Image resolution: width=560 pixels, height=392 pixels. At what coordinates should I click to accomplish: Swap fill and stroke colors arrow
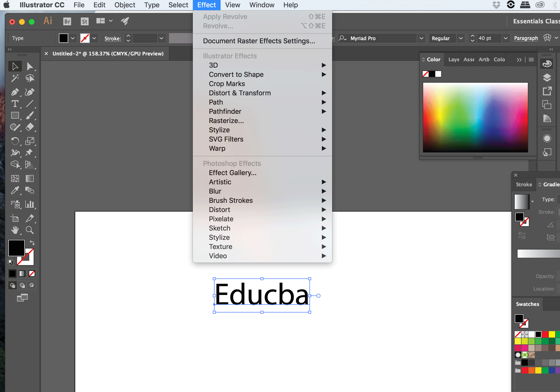32,243
